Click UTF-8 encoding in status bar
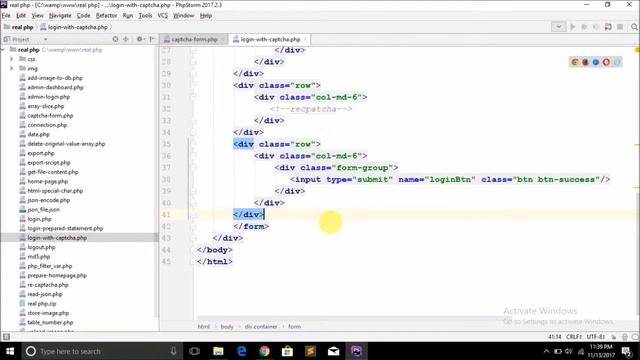640x360 pixels. tap(596, 337)
